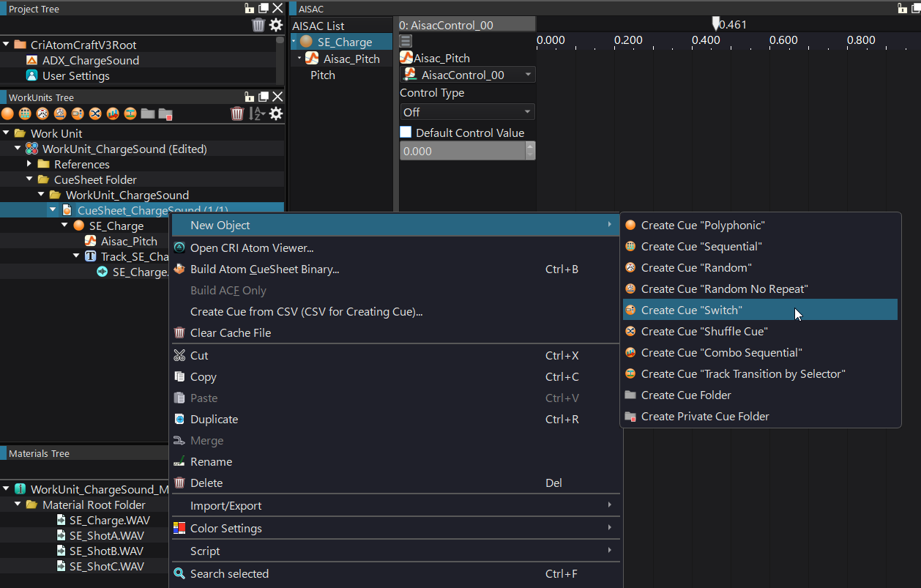The width and height of the screenshot is (921, 588).
Task: Toggle lock icon on WorkUnits Tree panel
Action: tap(250, 97)
